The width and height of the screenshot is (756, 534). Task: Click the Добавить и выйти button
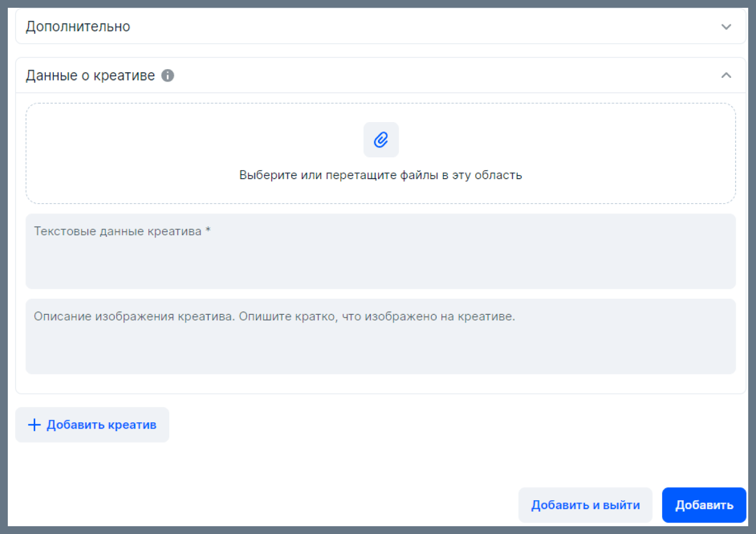(585, 505)
